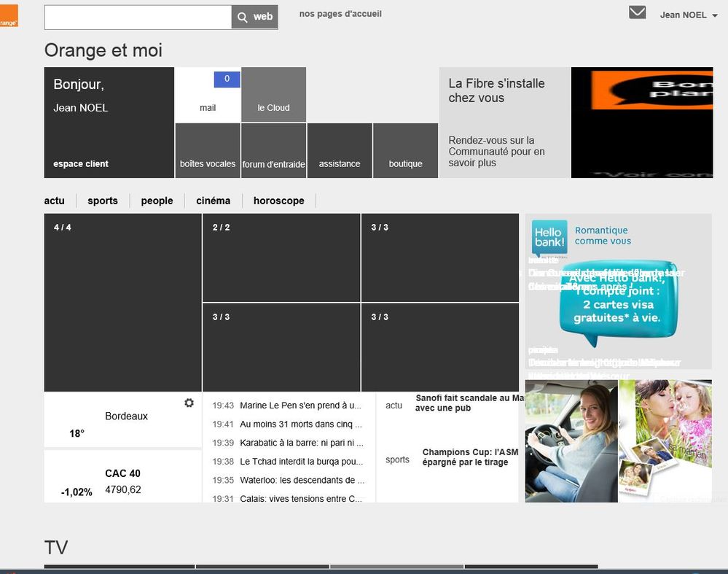This screenshot has width=728, height=574.
Task: Open the mail tile
Action: (208, 95)
